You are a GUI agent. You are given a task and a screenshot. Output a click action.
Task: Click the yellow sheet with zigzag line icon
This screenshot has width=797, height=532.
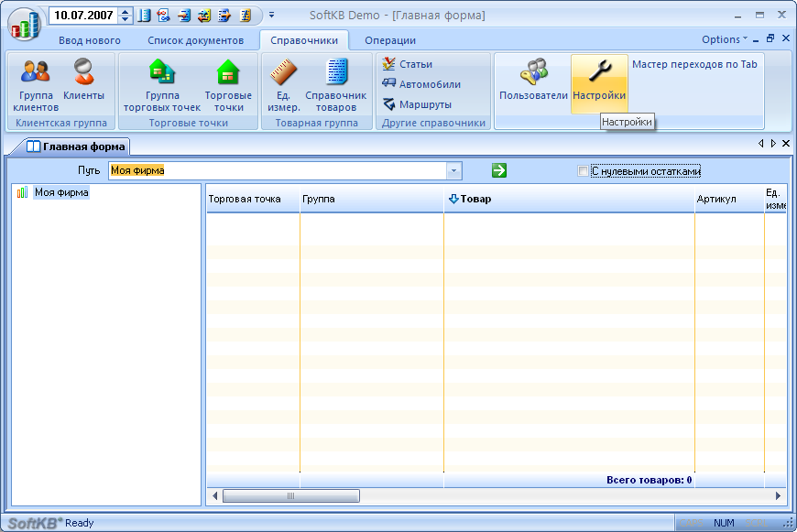[246, 16]
